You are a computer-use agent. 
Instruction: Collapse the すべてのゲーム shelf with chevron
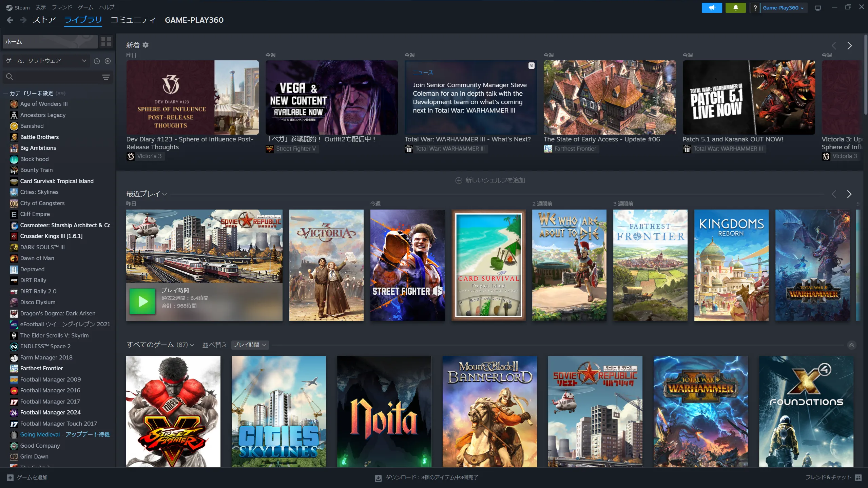click(851, 345)
